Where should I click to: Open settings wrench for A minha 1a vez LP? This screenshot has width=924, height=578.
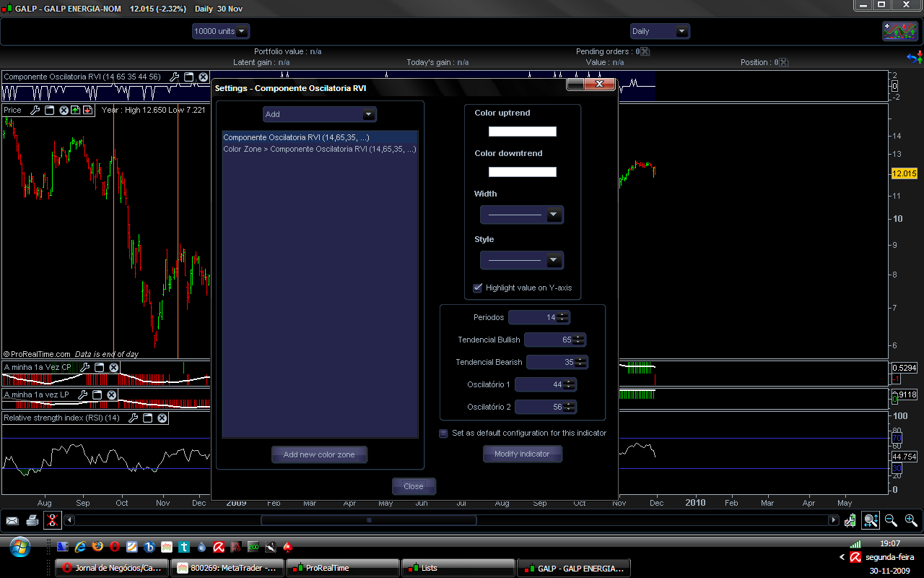click(x=82, y=394)
